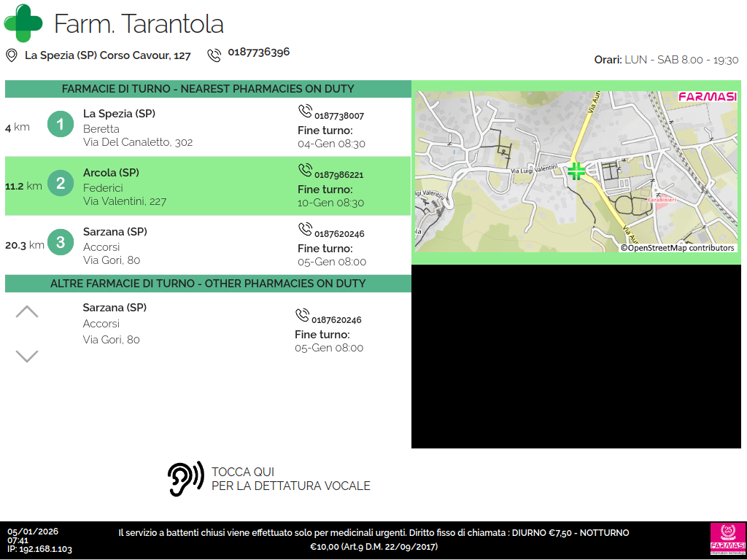The height and width of the screenshot is (560, 747).
Task: Click the Farmasi logo in bottom corner
Action: point(727,540)
